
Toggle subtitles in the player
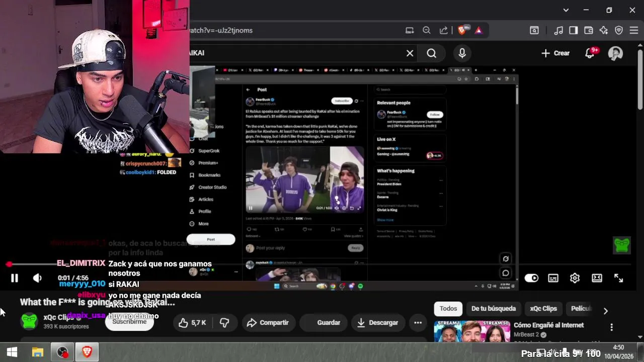click(x=553, y=278)
